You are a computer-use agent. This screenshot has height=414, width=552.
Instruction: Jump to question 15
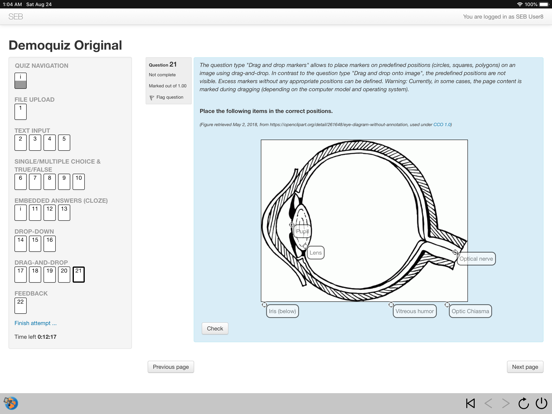[35, 244]
